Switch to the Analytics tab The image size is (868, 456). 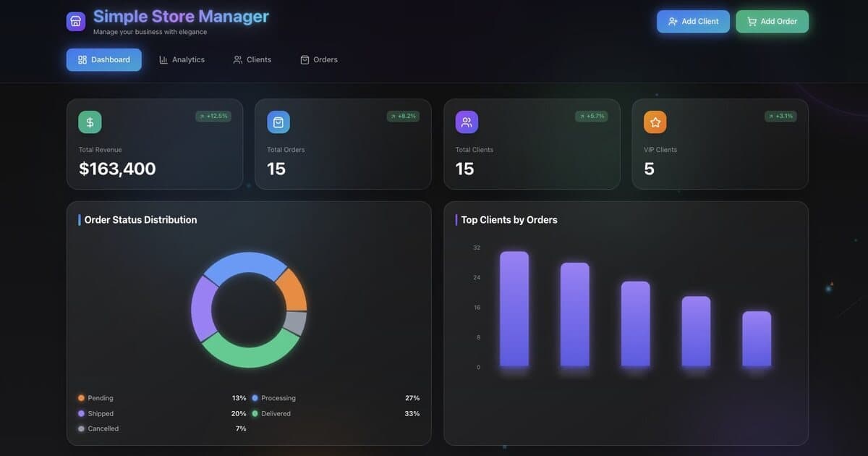tap(182, 60)
